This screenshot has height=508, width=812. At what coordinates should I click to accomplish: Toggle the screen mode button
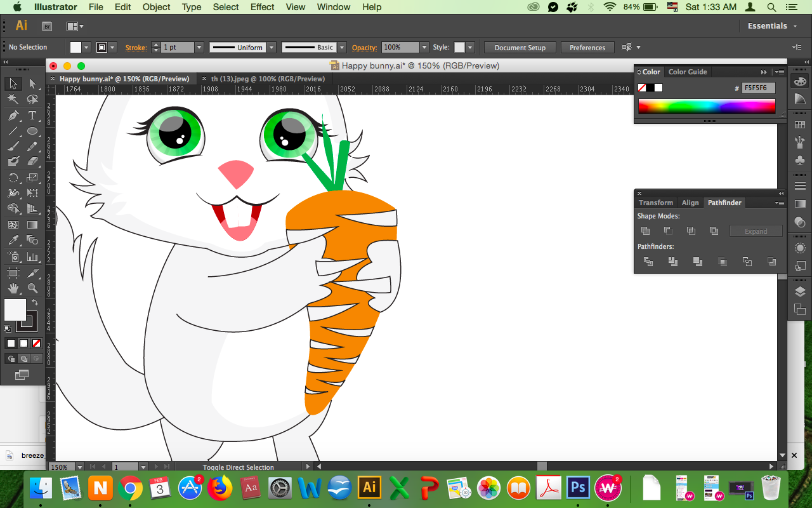coord(22,375)
